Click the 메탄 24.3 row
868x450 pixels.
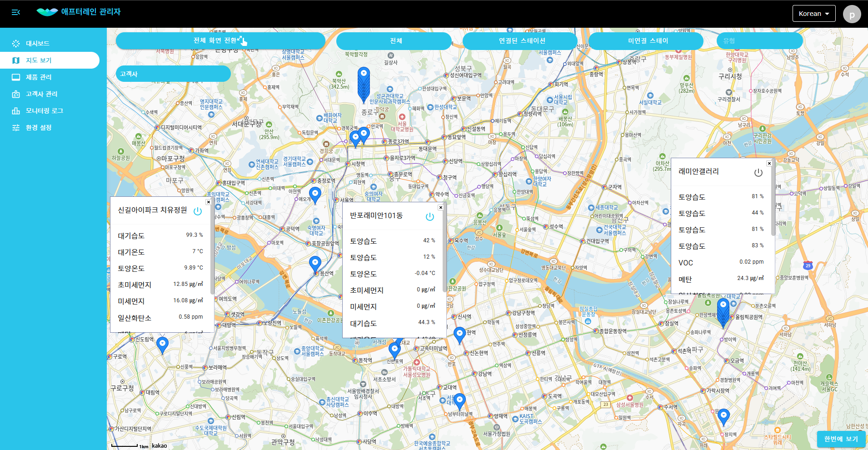[x=721, y=279]
